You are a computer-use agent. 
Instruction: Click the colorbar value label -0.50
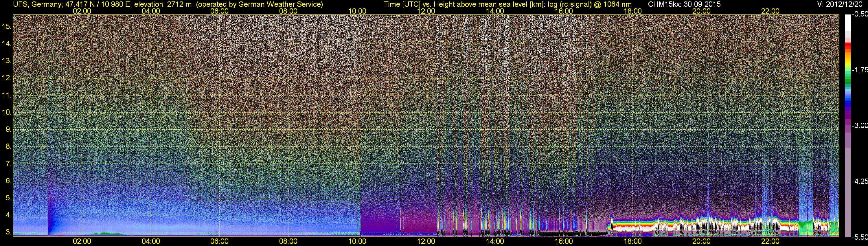pyautogui.click(x=860, y=14)
